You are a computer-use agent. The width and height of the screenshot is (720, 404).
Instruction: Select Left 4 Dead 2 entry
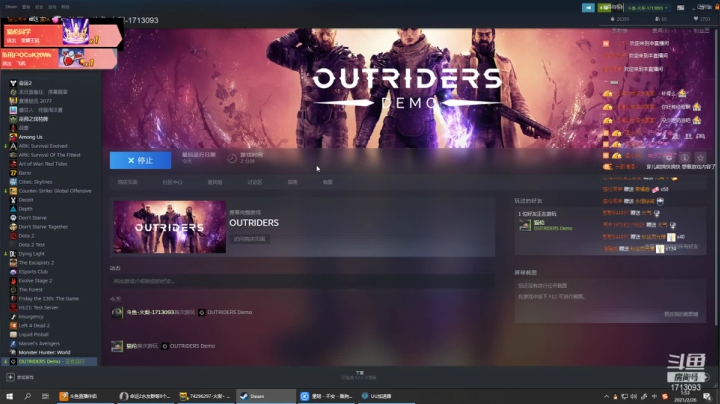click(34, 325)
